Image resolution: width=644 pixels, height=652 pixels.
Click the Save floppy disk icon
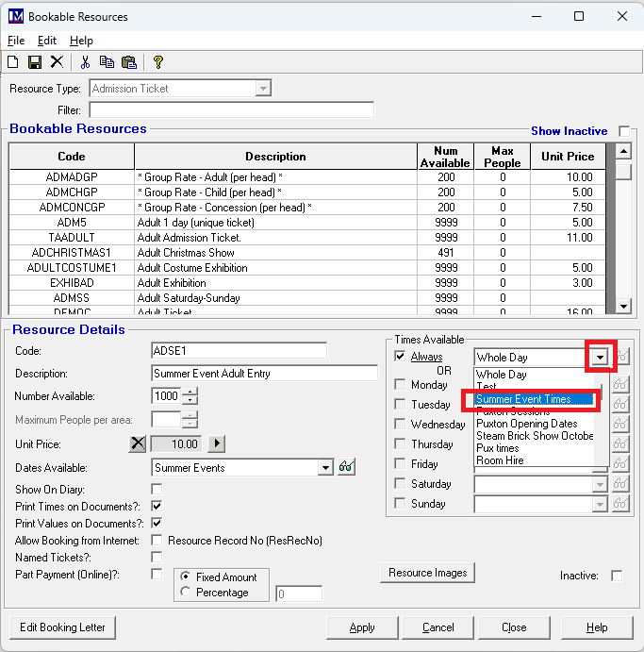point(35,62)
